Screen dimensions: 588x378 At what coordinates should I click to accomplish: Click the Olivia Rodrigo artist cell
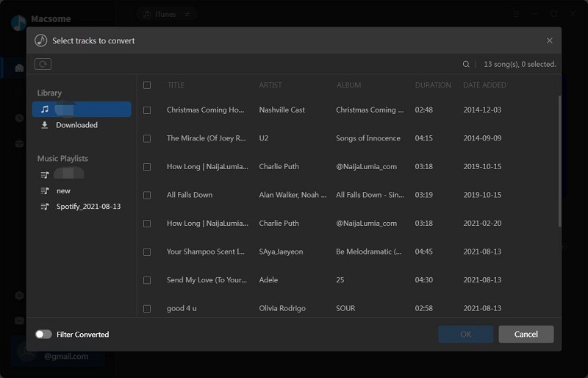point(282,308)
